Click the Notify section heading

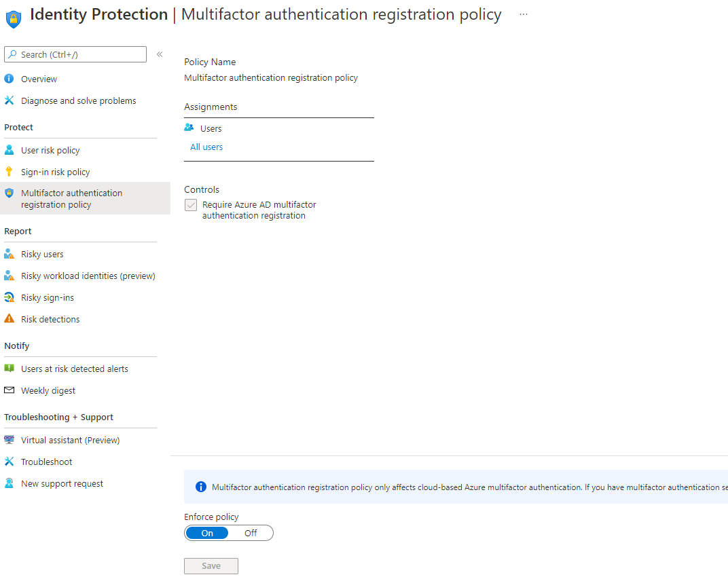pyautogui.click(x=17, y=345)
